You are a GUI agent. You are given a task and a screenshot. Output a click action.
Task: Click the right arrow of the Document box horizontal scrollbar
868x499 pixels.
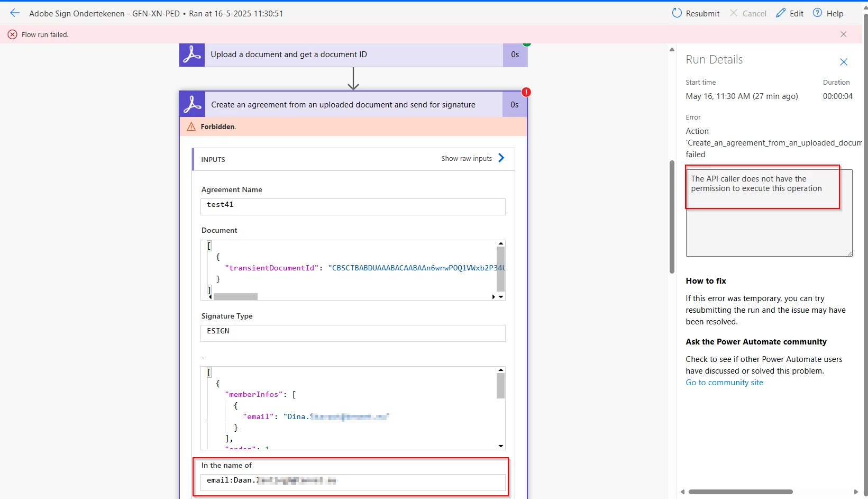tap(494, 297)
